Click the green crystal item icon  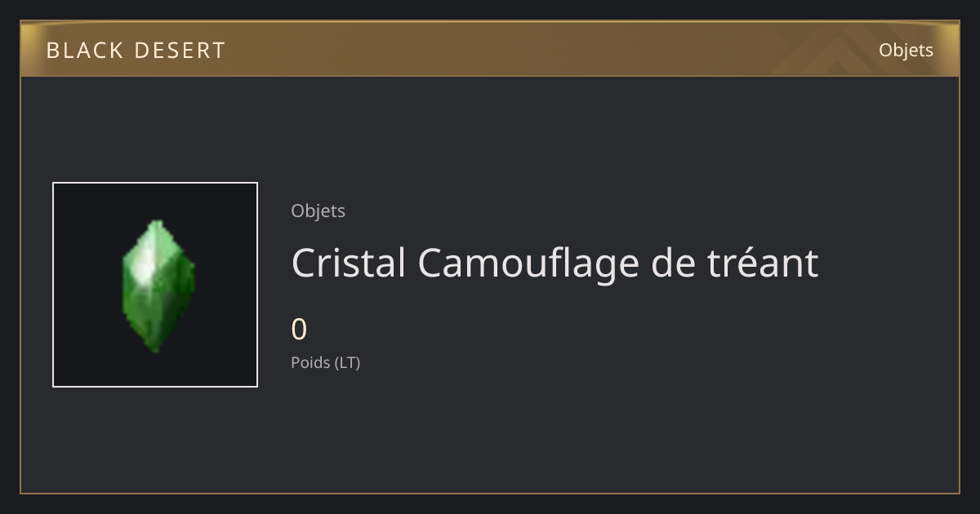coord(158,286)
